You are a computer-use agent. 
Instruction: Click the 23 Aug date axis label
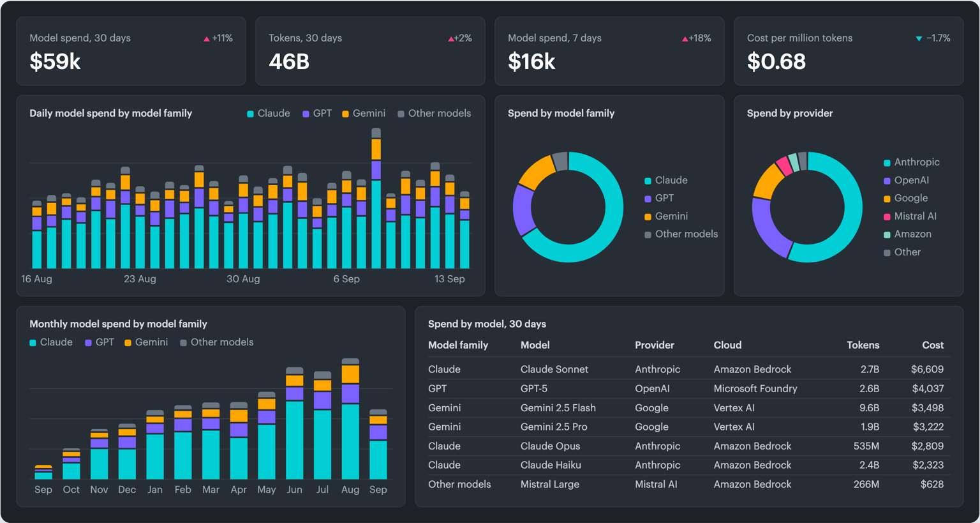pyautogui.click(x=140, y=279)
